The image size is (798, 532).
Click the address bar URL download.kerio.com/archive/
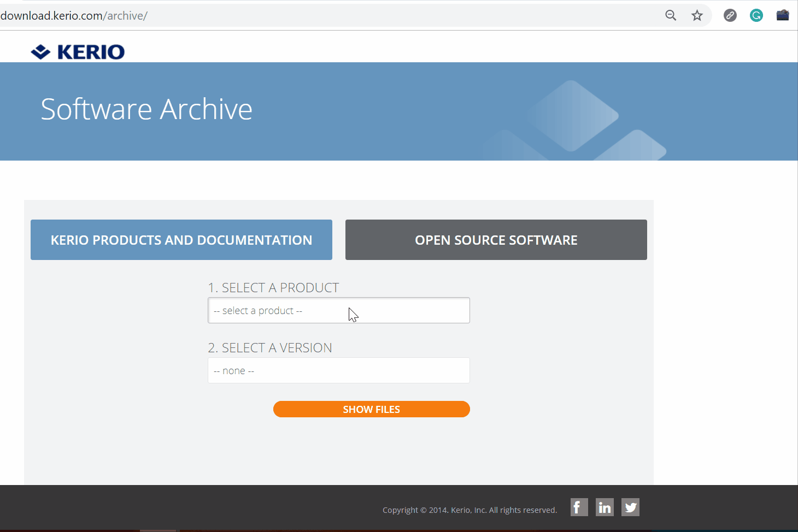[74, 15]
